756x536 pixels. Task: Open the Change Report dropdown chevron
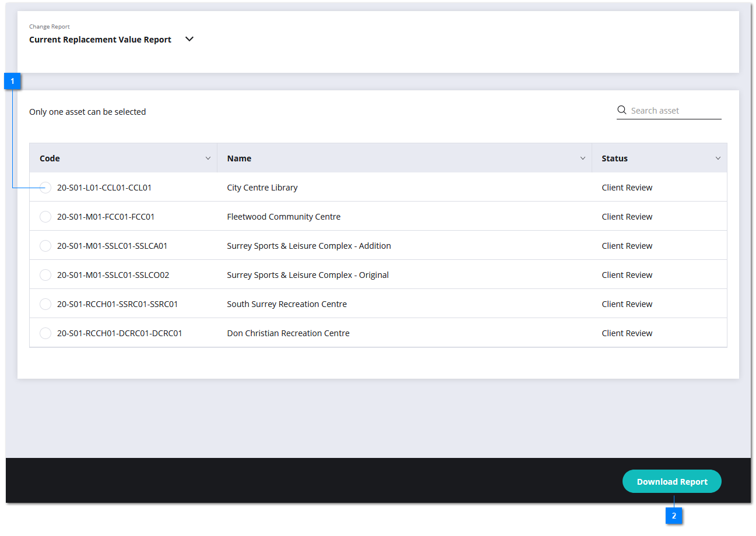tap(189, 40)
